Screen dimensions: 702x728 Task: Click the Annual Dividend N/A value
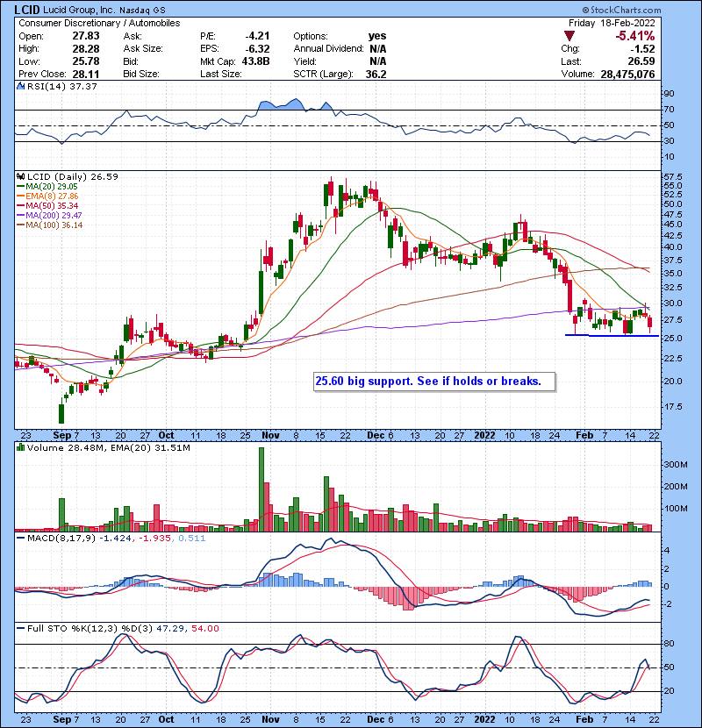click(378, 48)
